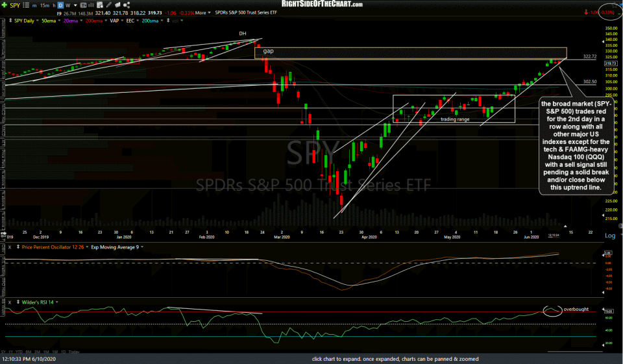Click the SPDRs S&P 500 Trust Series ETF title
623x364 pixels.
click(246, 13)
